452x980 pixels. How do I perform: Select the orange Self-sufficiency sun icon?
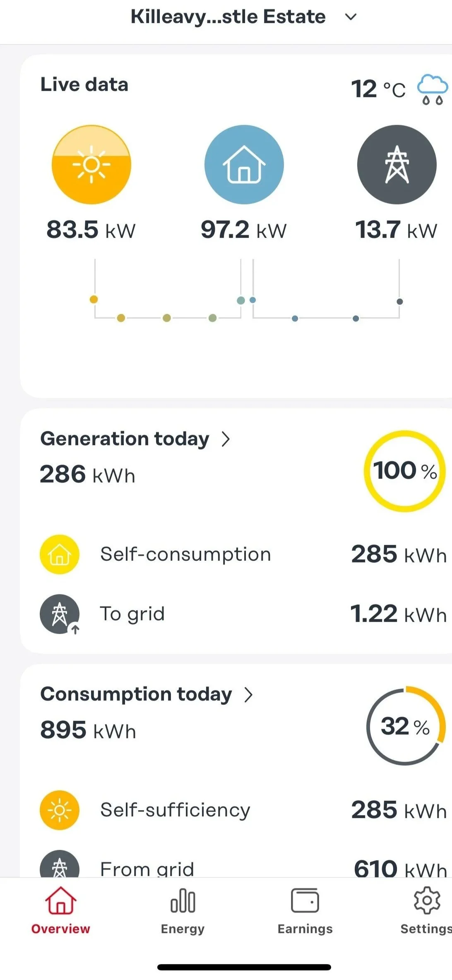(60, 810)
